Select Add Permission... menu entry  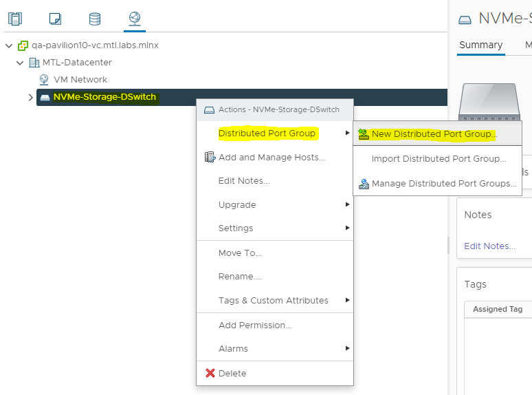pos(275,325)
